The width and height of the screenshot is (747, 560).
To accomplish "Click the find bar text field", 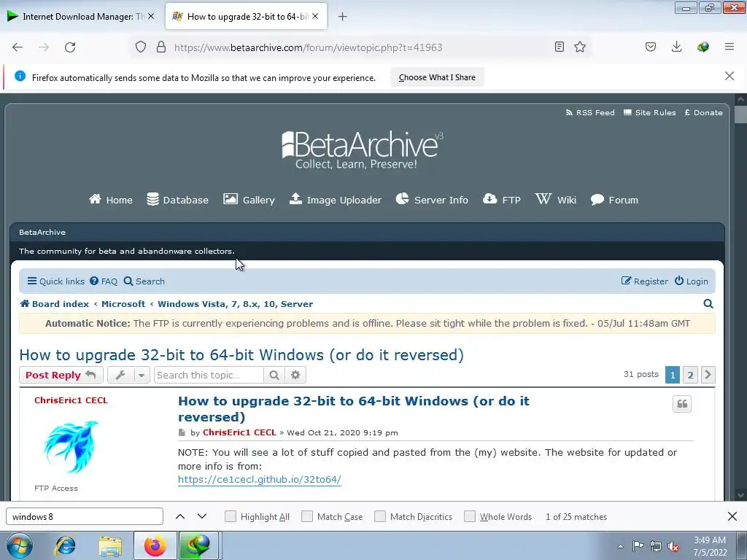I will pos(85,517).
